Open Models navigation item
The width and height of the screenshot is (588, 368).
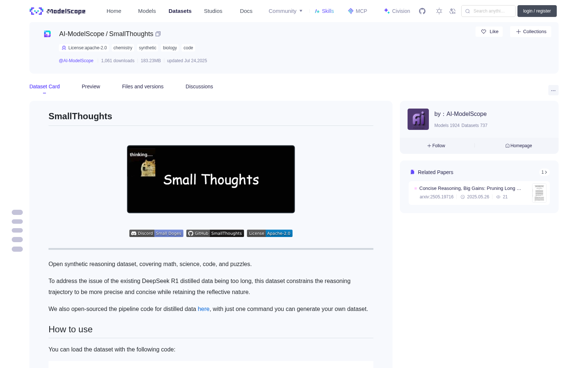point(147,11)
